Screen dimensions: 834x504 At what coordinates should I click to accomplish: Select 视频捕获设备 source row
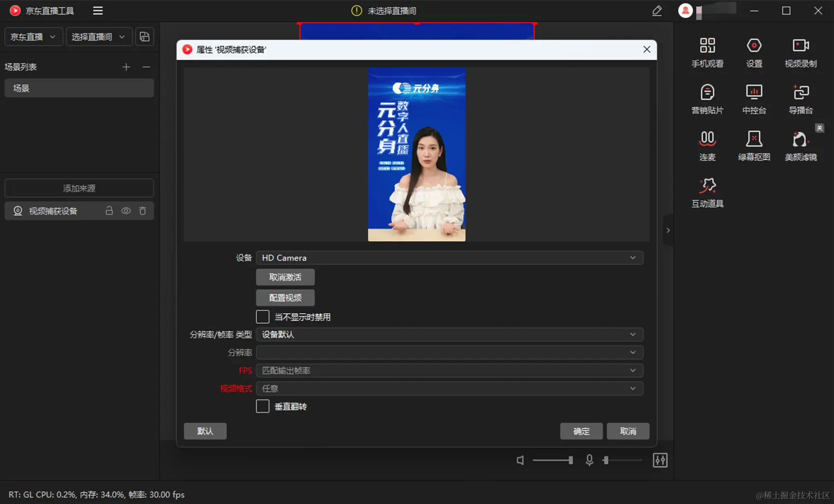(x=79, y=211)
